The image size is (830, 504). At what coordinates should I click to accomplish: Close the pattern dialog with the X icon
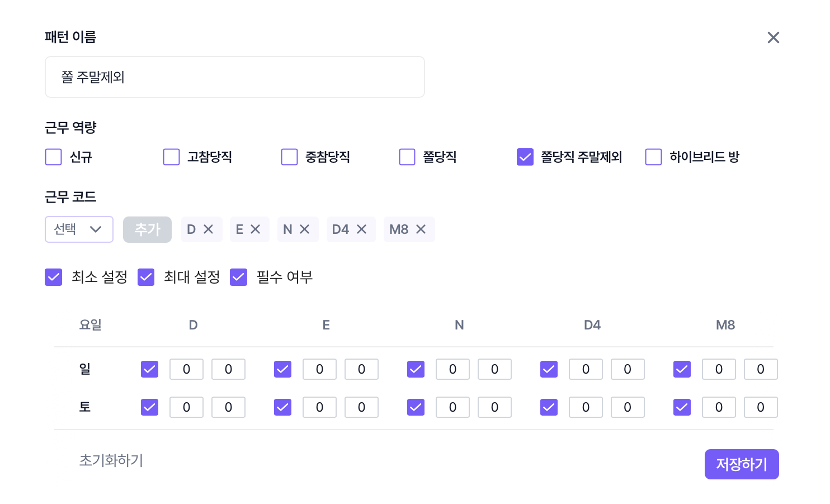pos(774,37)
